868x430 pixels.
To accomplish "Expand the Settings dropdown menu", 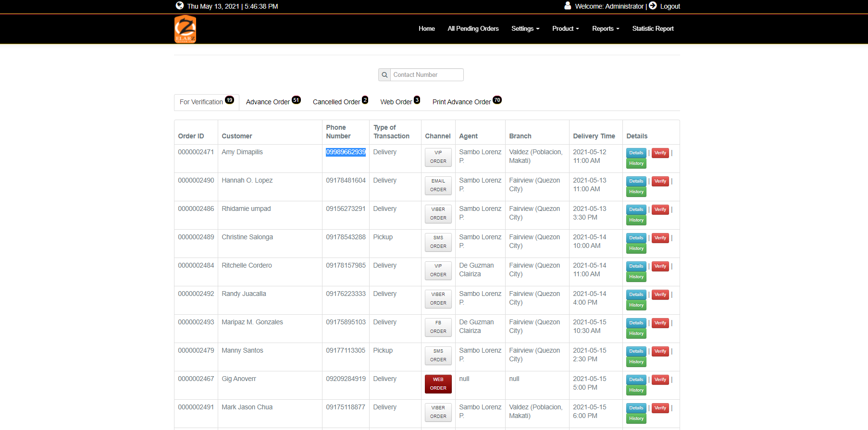I will 525,29.
